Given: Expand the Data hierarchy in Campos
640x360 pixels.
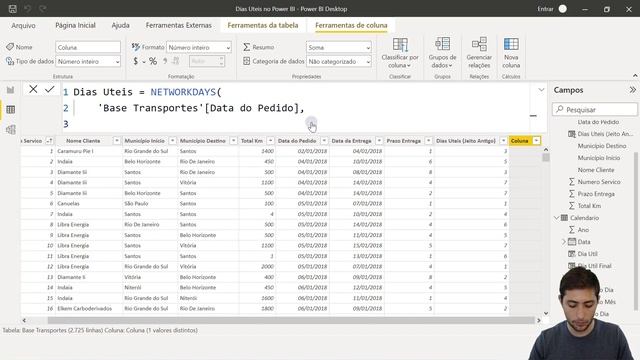Looking at the screenshot, I should coord(564,242).
